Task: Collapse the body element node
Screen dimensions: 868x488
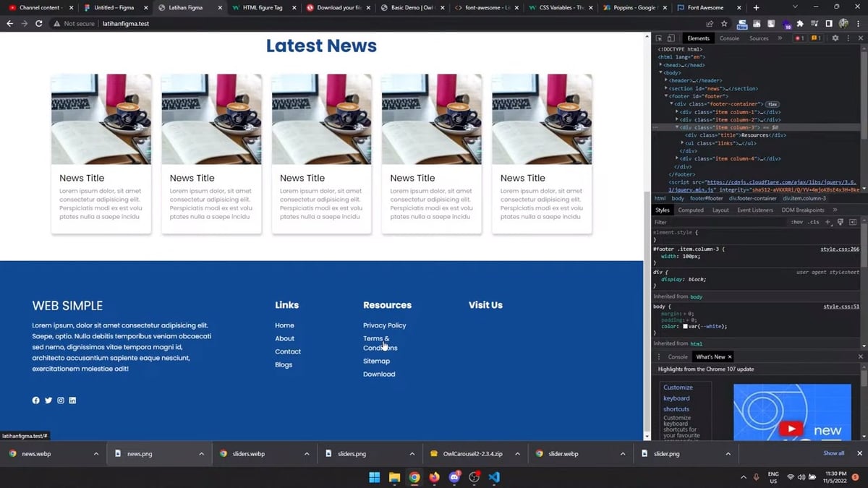Action: click(661, 73)
